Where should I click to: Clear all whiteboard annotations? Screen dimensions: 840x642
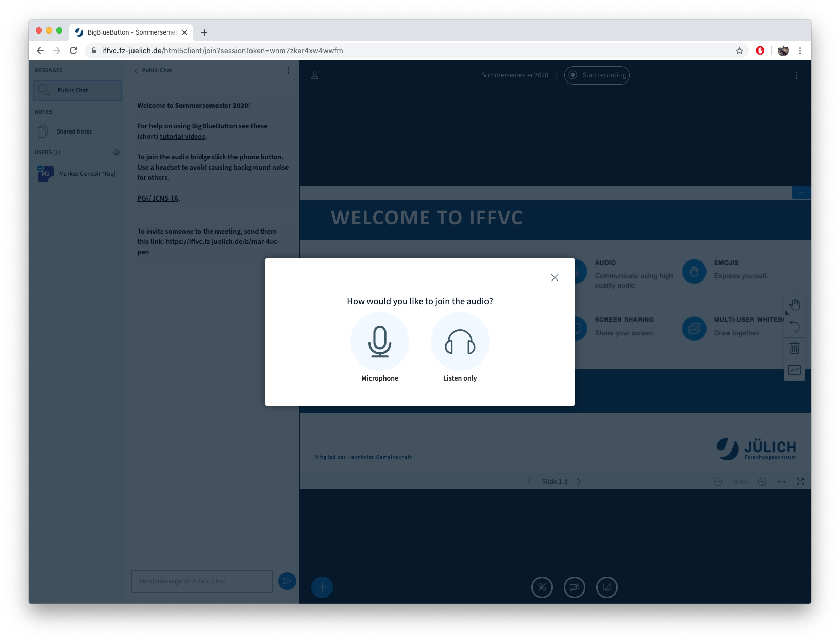[x=795, y=348]
